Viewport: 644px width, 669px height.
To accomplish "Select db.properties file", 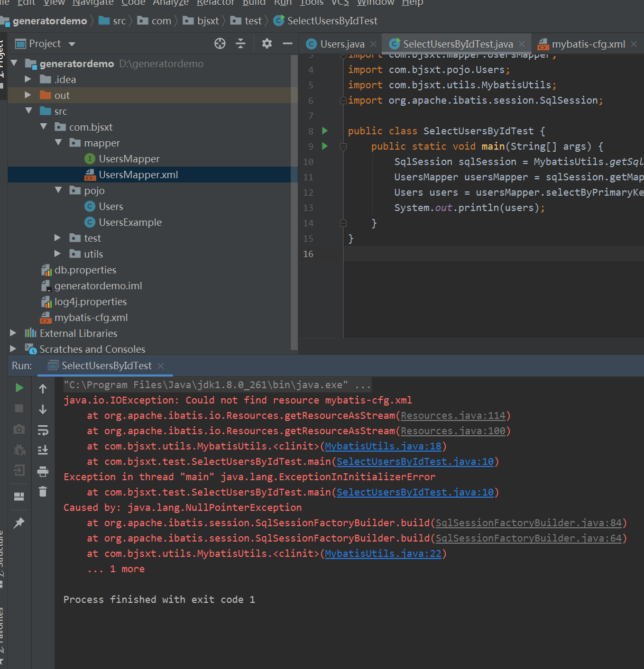I will (85, 270).
